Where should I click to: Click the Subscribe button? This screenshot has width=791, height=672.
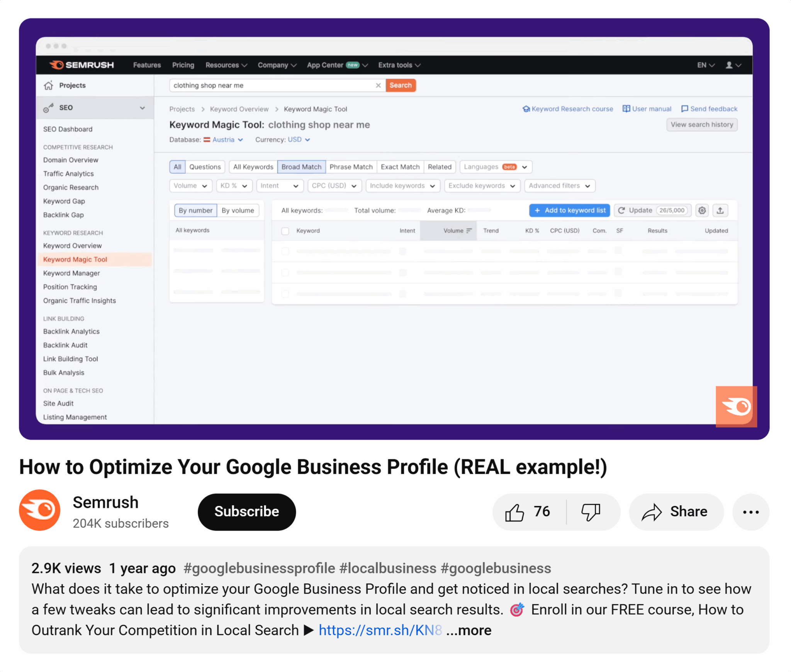(x=247, y=512)
